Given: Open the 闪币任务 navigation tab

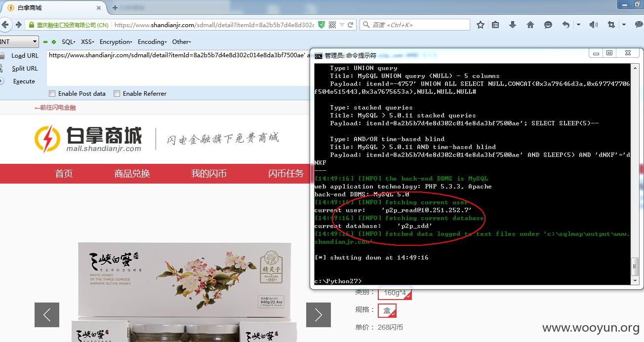Looking at the screenshot, I should [286, 174].
